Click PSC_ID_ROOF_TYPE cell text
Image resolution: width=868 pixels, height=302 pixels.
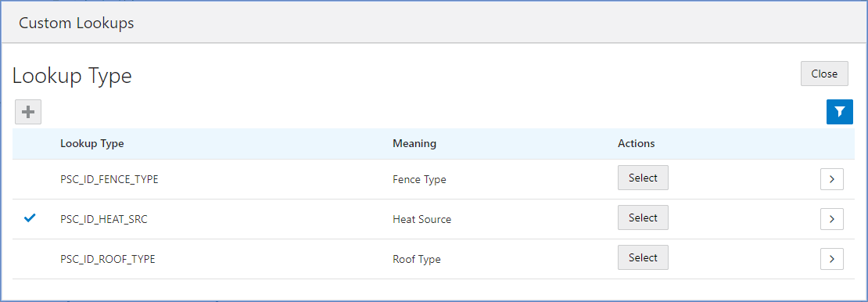pyautogui.click(x=107, y=259)
